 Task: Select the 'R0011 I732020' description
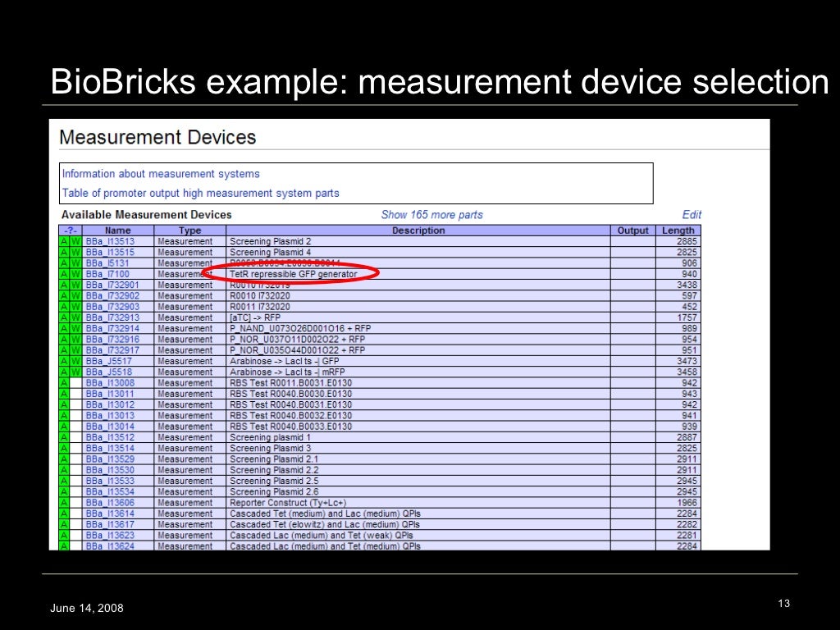pos(260,307)
